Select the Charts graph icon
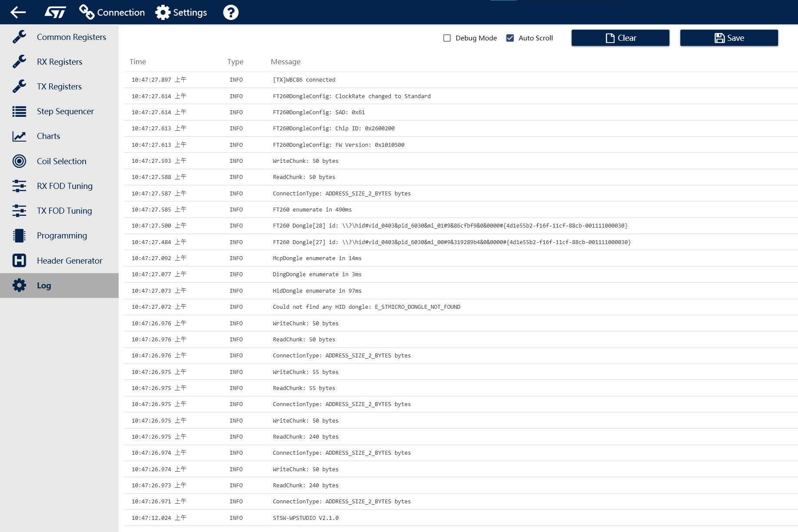Viewport: 798px width, 532px height. pos(19,136)
